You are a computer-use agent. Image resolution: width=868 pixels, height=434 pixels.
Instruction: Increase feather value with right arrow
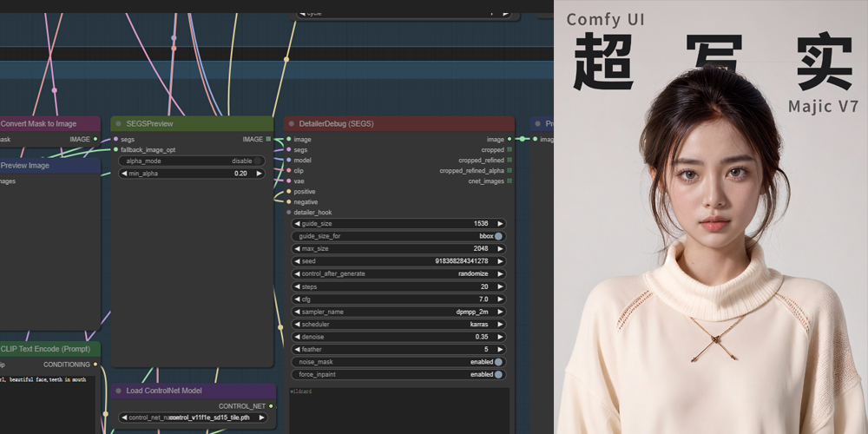tap(500, 349)
